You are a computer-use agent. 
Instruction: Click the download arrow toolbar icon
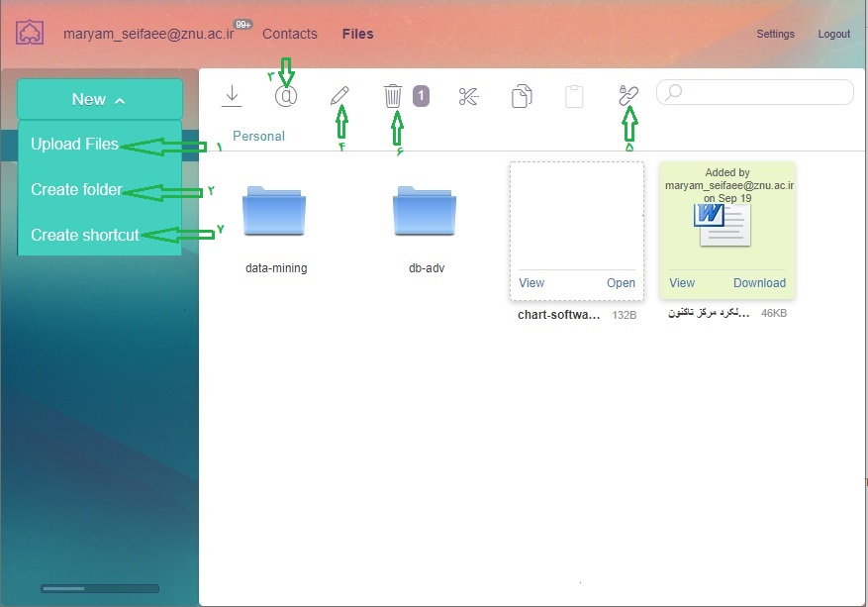pos(232,96)
